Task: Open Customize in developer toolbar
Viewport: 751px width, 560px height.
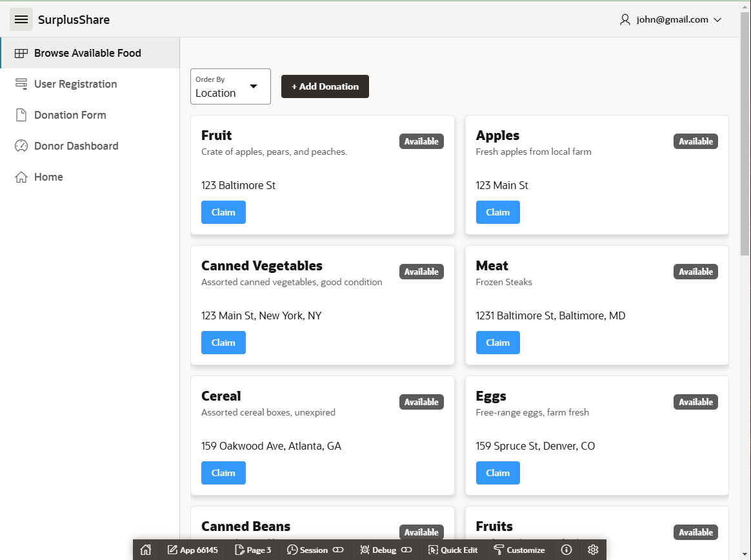Action: pyautogui.click(x=519, y=550)
